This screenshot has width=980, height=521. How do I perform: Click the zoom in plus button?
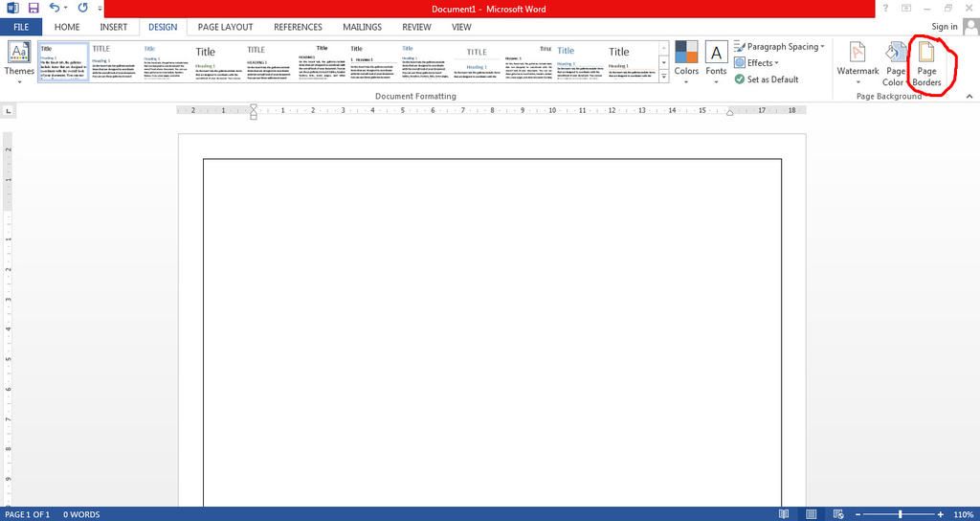941,514
